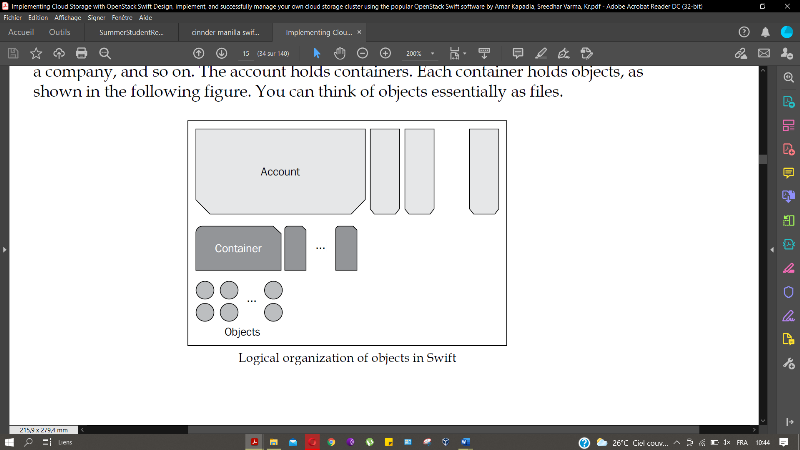This screenshot has width=800, height=450.
Task: Zoom out with the minus button
Action: coord(362,52)
